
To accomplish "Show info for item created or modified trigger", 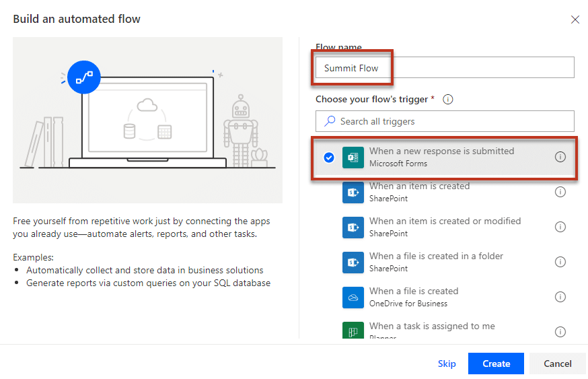I will [x=560, y=227].
